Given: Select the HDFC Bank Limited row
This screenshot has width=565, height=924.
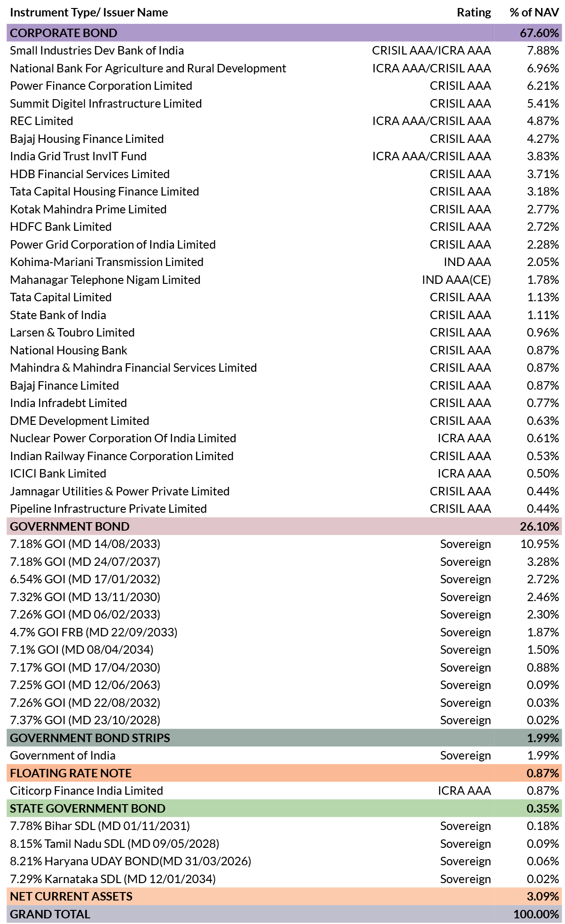Looking at the screenshot, I should click(x=284, y=227).
